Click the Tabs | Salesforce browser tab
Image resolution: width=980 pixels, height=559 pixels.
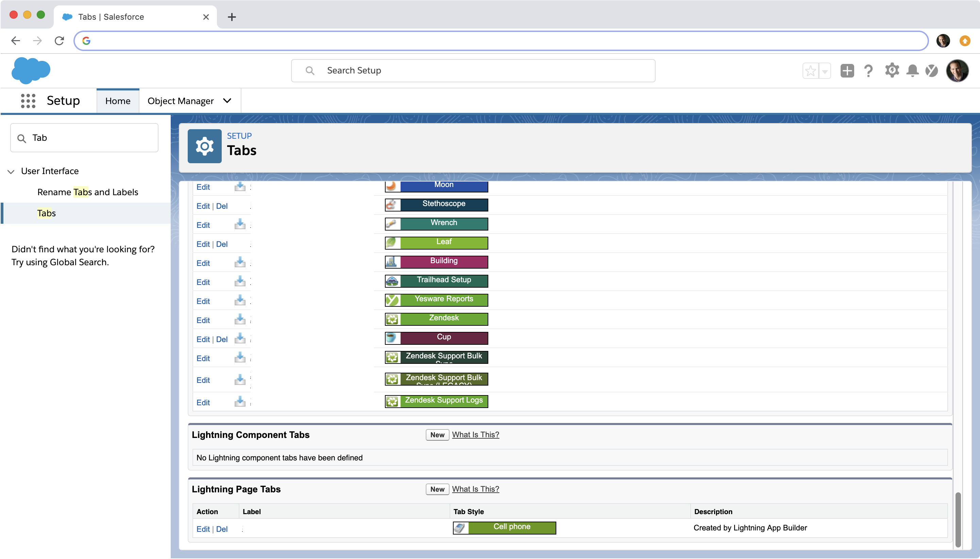(135, 17)
